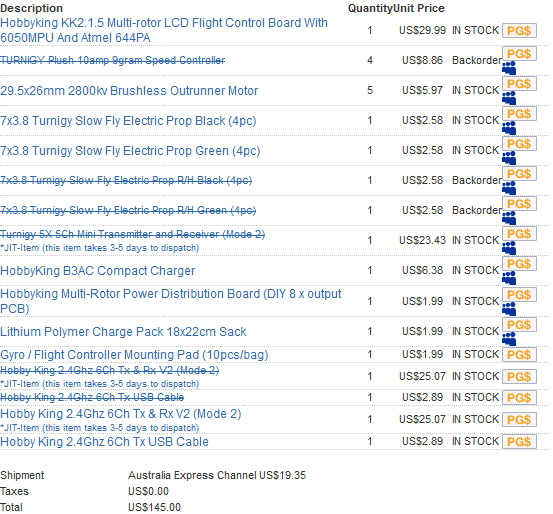Click the PG$ badge for the active 6Ch Tx USB Cable
The image size is (553, 514).
519,442
